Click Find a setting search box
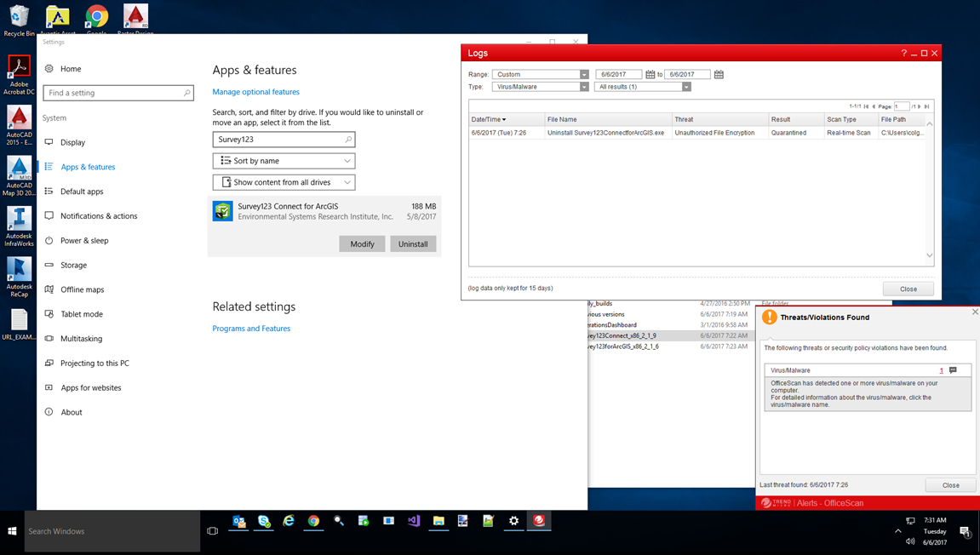Image resolution: width=980 pixels, height=555 pixels. tap(118, 93)
